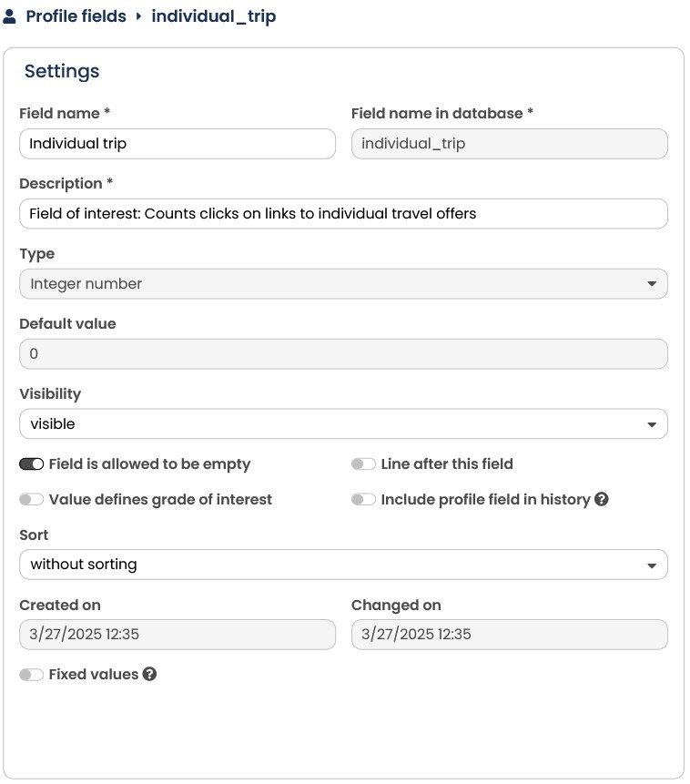
Task: Go to Profile fields breadcrumb link
Action: [76, 16]
